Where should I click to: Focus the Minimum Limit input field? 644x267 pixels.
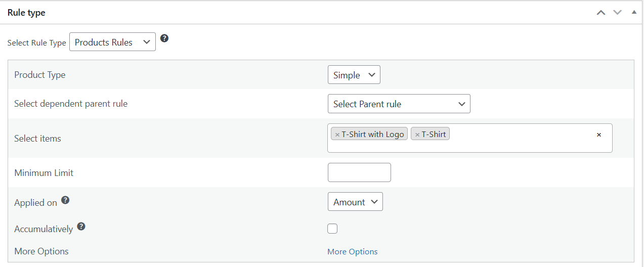(x=359, y=172)
